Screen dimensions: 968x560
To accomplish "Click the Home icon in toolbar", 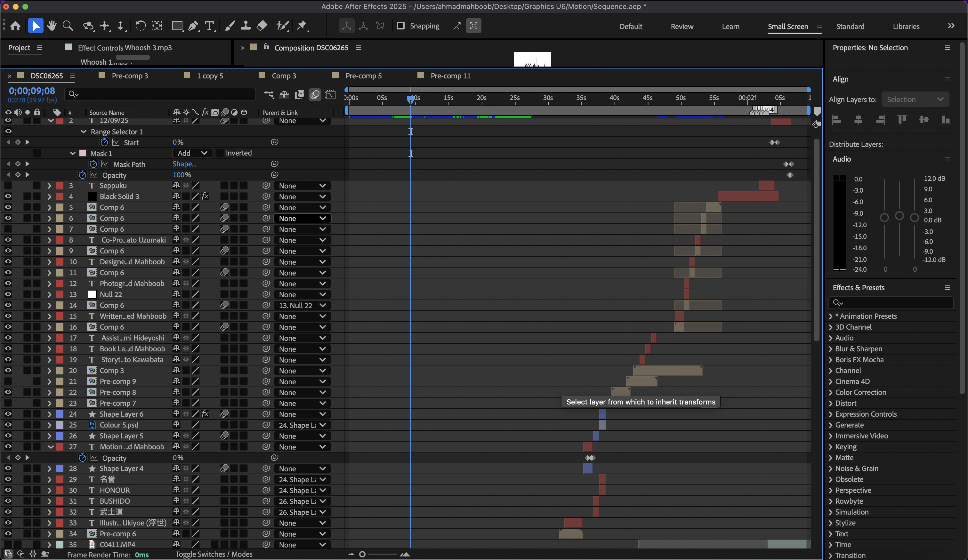I will pyautogui.click(x=15, y=26).
